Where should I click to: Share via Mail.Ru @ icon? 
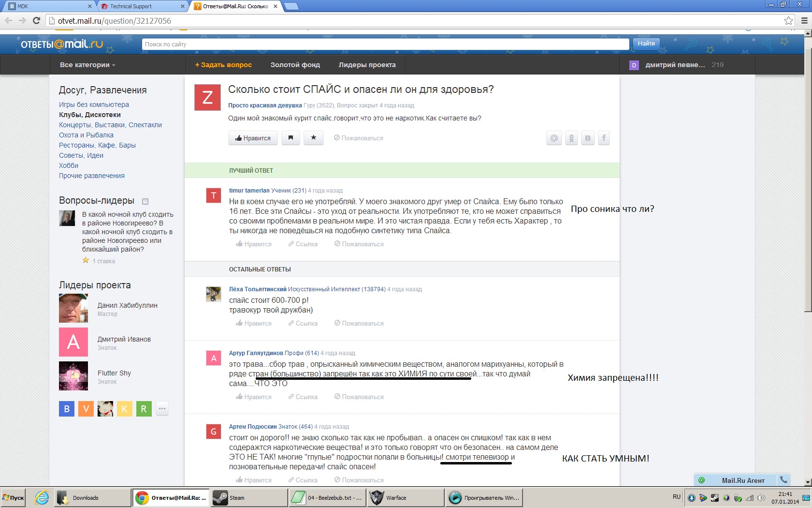(554, 138)
